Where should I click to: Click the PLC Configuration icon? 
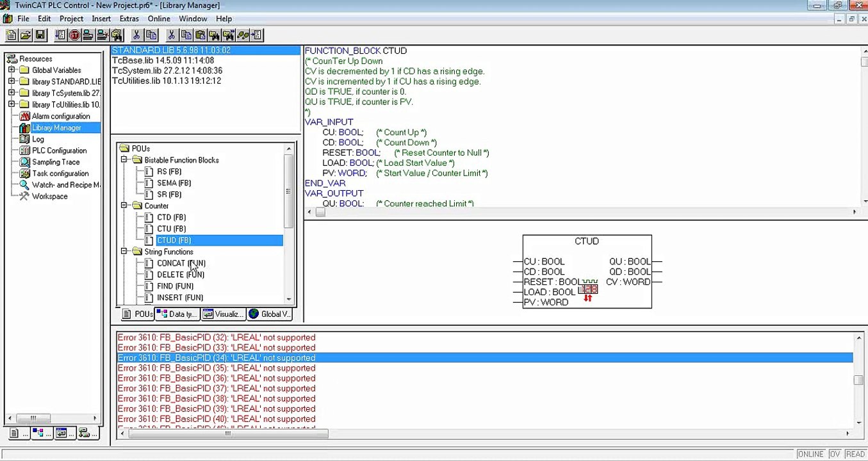[x=25, y=150]
